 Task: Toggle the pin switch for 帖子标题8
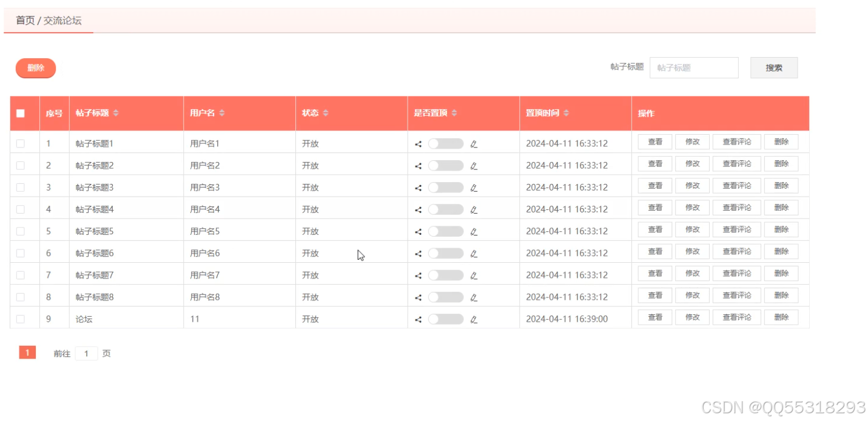(x=445, y=297)
